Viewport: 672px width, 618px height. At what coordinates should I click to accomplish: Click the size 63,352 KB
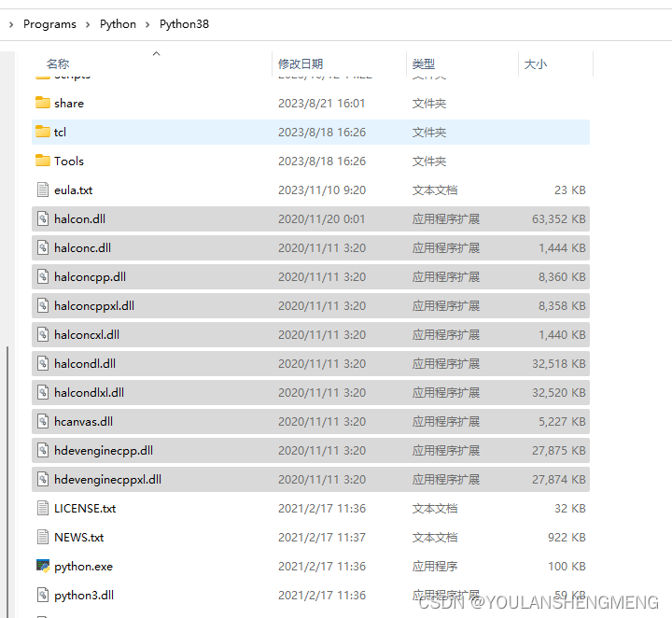pos(559,219)
